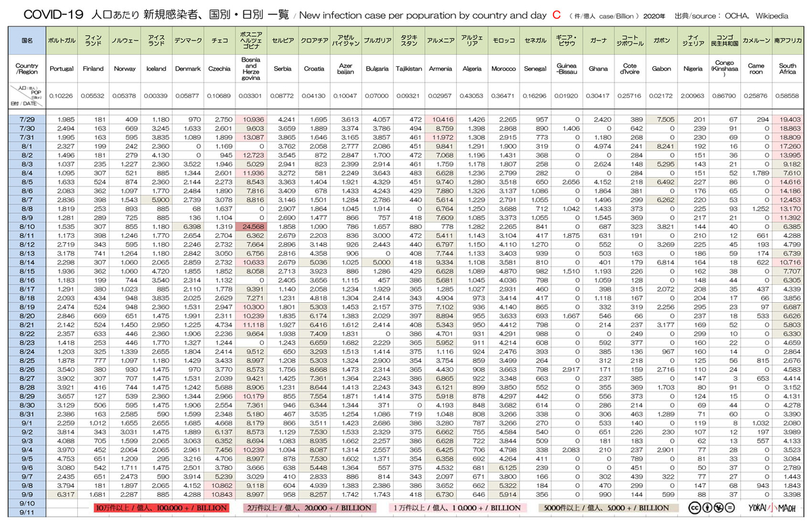Click the 'Denmark' column header
812x522 pixels.
pyautogui.click(x=187, y=68)
